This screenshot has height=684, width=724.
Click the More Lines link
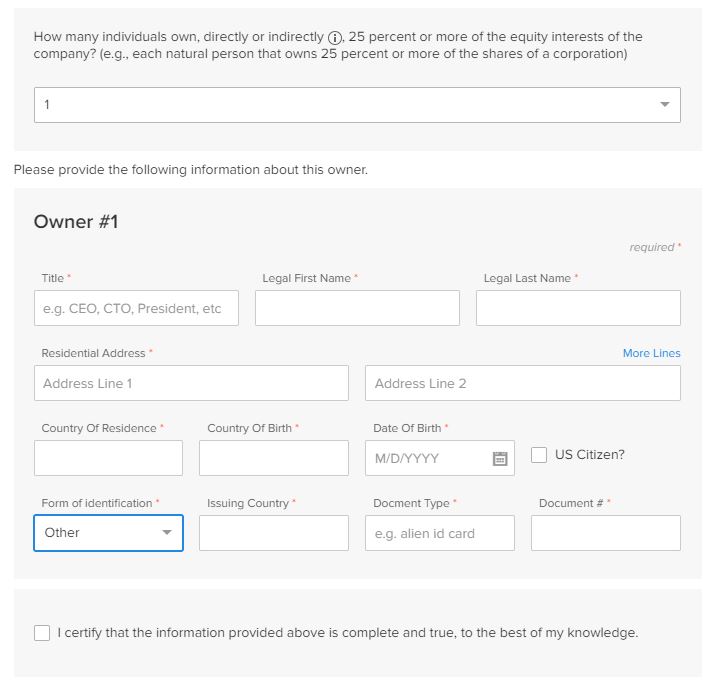(x=652, y=353)
